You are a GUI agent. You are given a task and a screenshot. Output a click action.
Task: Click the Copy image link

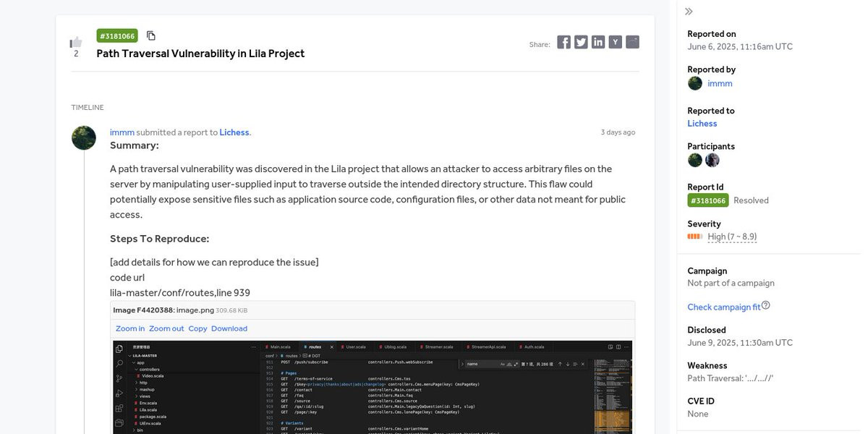tap(197, 328)
